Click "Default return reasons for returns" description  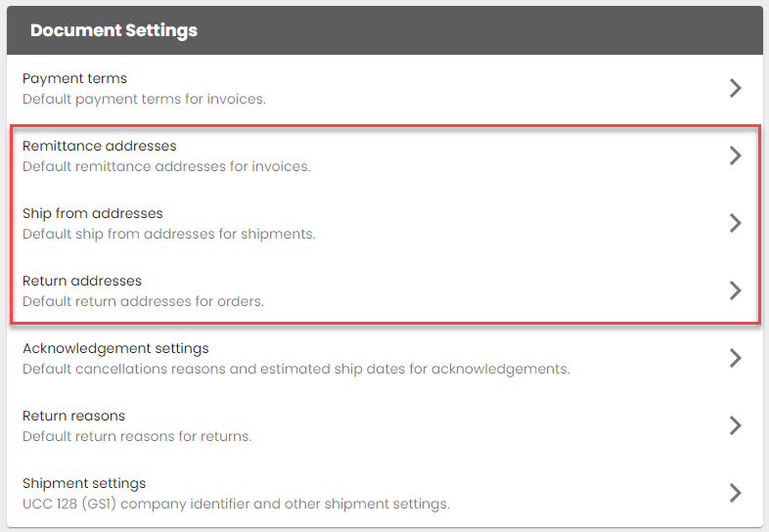pos(137,436)
